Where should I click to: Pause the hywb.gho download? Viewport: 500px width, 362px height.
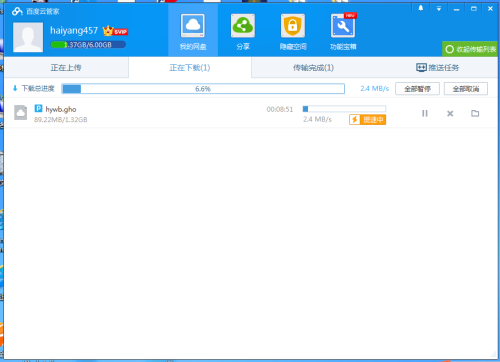[425, 113]
